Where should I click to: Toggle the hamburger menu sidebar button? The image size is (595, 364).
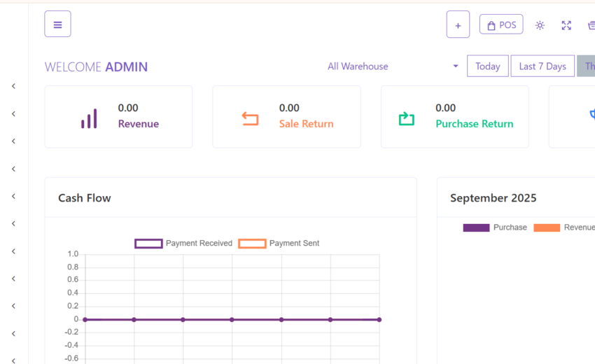(x=57, y=24)
